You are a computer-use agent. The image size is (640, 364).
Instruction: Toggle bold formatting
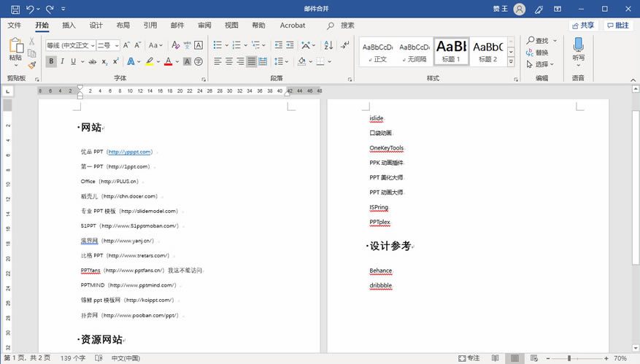click(x=51, y=61)
